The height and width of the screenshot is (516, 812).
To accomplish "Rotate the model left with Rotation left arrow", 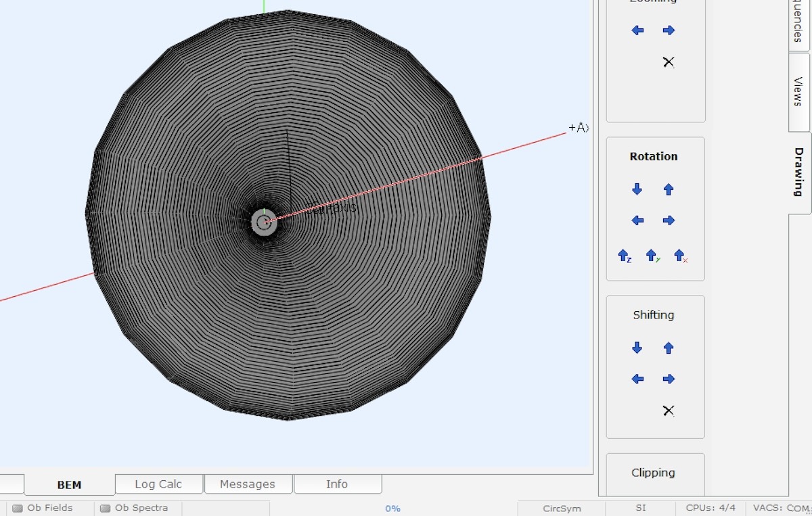I will pos(637,220).
